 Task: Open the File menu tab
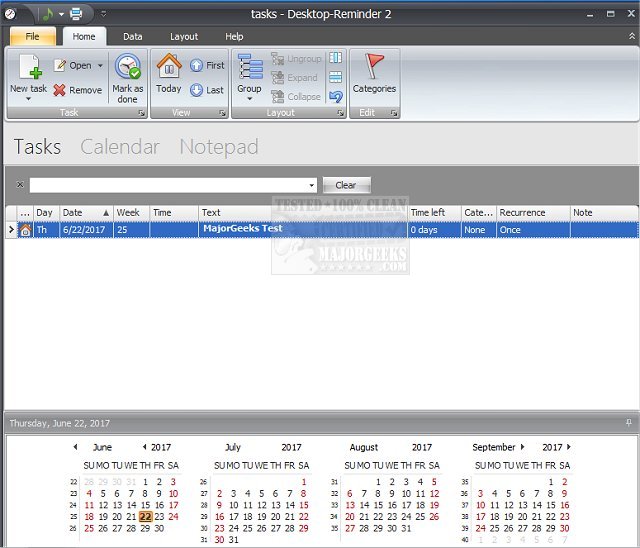(33, 36)
